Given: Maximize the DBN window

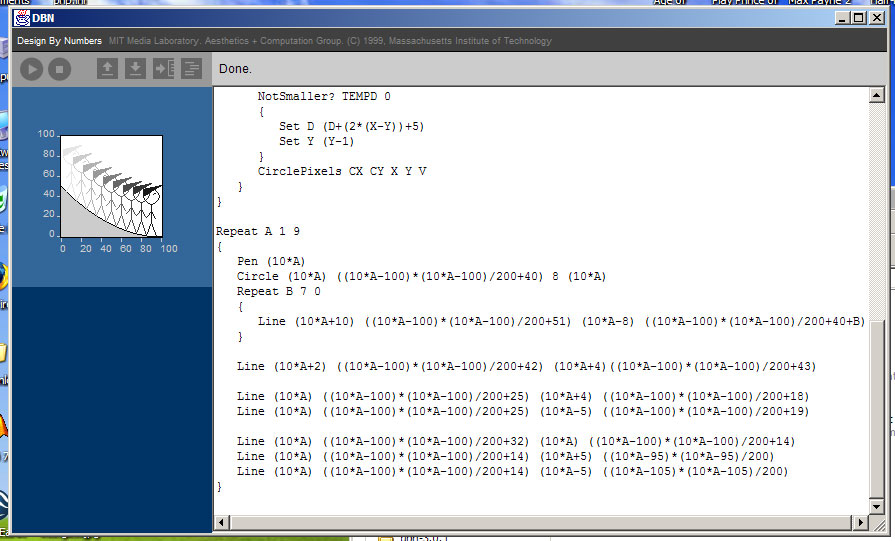Looking at the screenshot, I should (859, 18).
